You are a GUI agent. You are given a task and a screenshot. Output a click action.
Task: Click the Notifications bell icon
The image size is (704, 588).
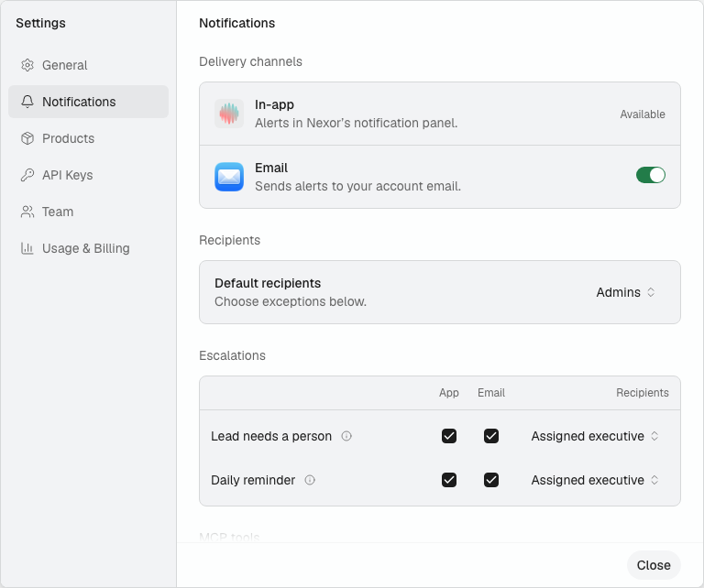click(x=27, y=102)
